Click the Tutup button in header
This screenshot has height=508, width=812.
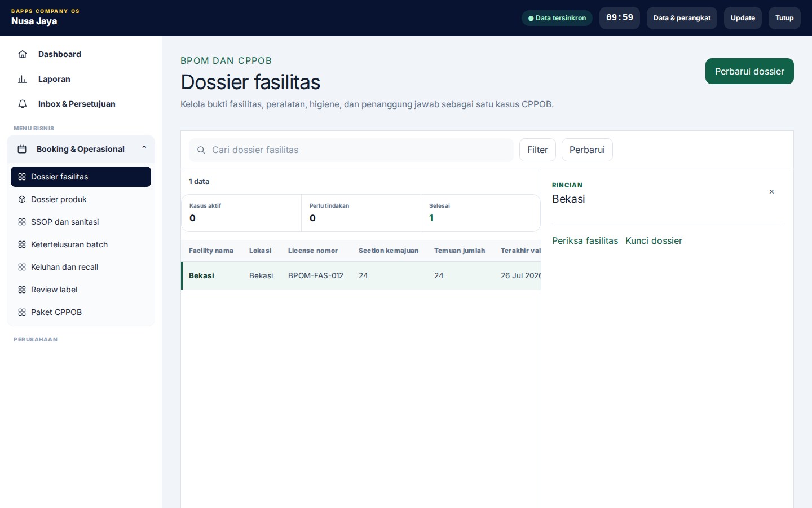(x=784, y=18)
